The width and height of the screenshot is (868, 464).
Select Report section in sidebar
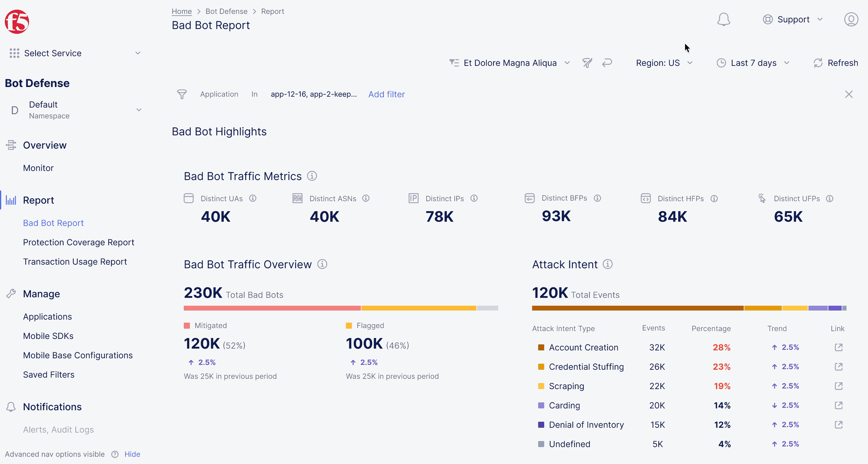(38, 200)
